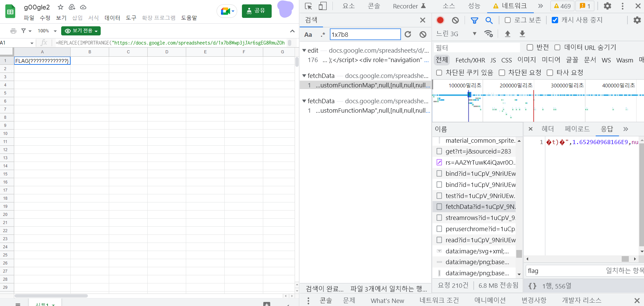Click the 1x7b8 search input field
The width and height of the screenshot is (644, 306).
365,34
